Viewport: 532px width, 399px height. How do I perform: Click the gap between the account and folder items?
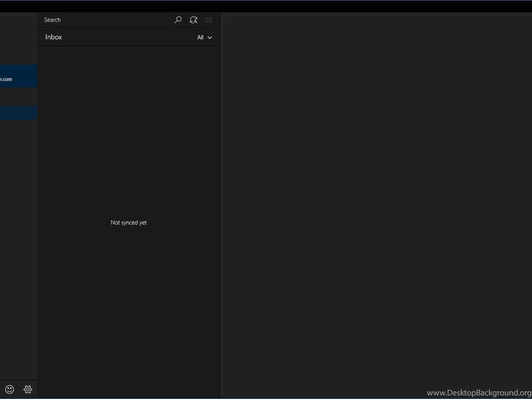pyautogui.click(x=18, y=97)
